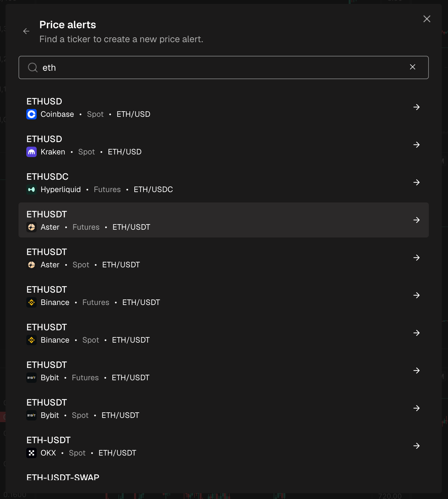Focus the ticker search input containing eth
Viewport: 448px width, 499px height.
(224, 67)
